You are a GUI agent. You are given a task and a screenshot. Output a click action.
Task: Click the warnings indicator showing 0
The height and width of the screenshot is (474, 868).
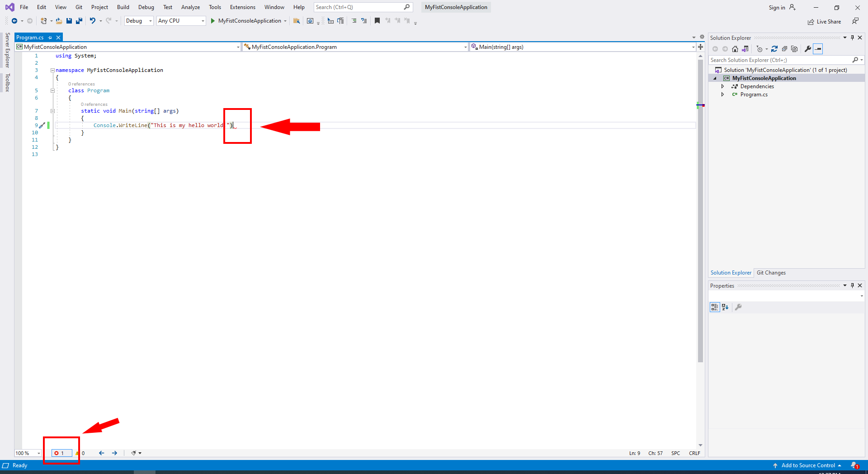pyautogui.click(x=80, y=453)
